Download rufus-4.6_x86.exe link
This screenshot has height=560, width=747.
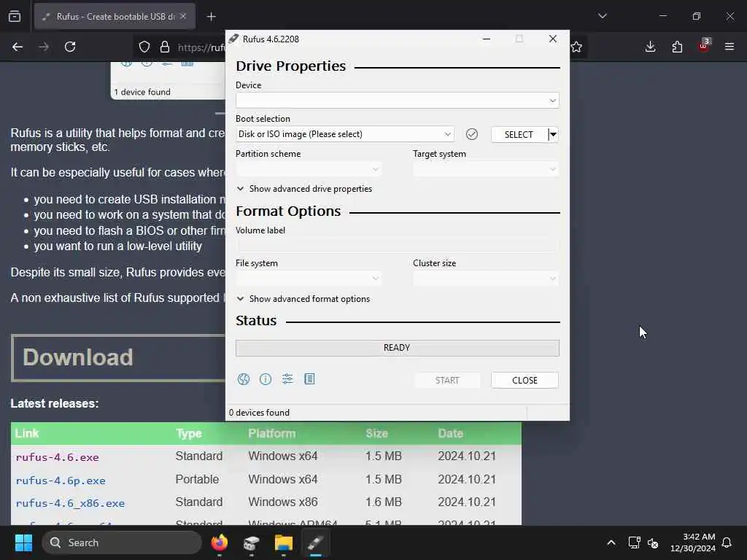70,503
